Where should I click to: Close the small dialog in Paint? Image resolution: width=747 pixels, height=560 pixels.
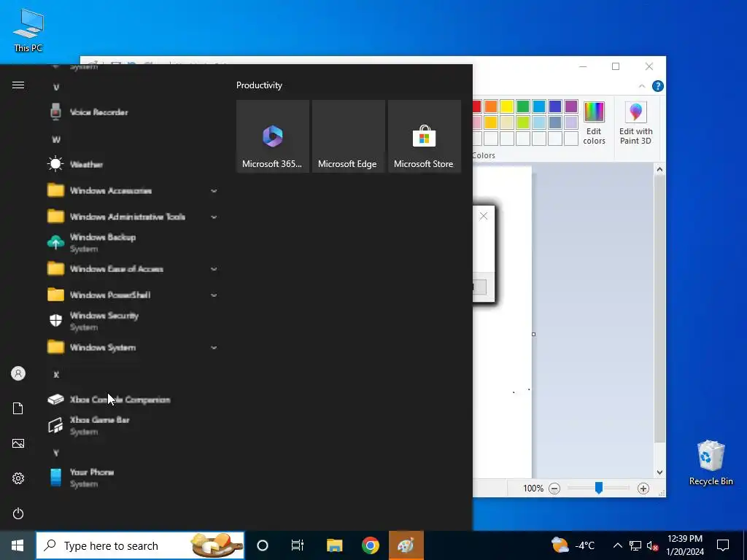click(x=484, y=216)
